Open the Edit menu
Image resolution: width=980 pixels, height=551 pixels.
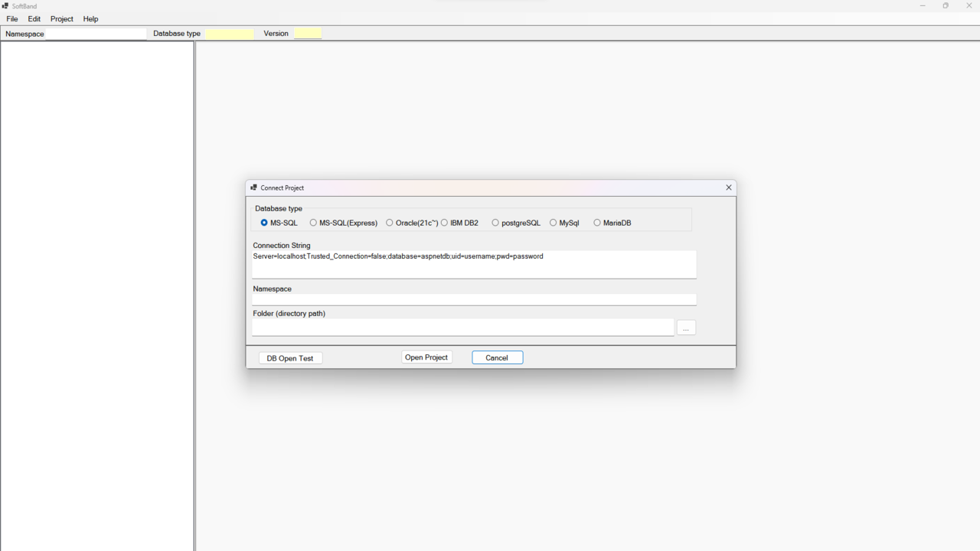click(x=34, y=19)
